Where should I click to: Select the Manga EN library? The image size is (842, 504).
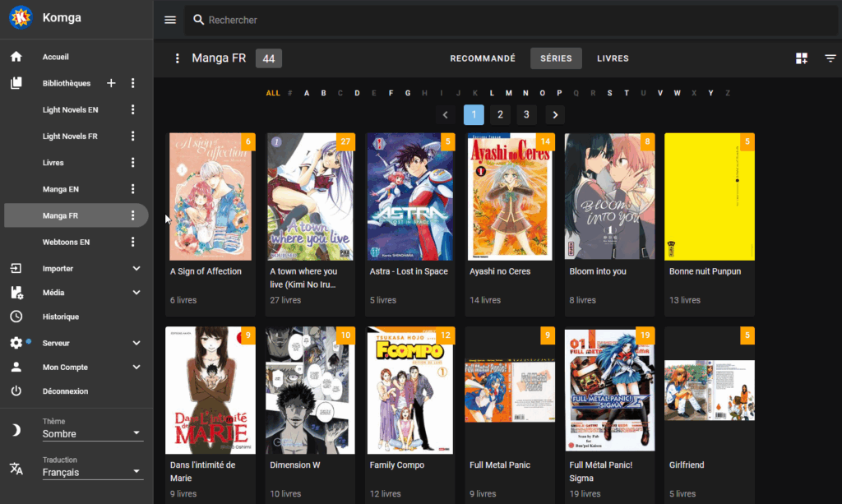(x=61, y=189)
